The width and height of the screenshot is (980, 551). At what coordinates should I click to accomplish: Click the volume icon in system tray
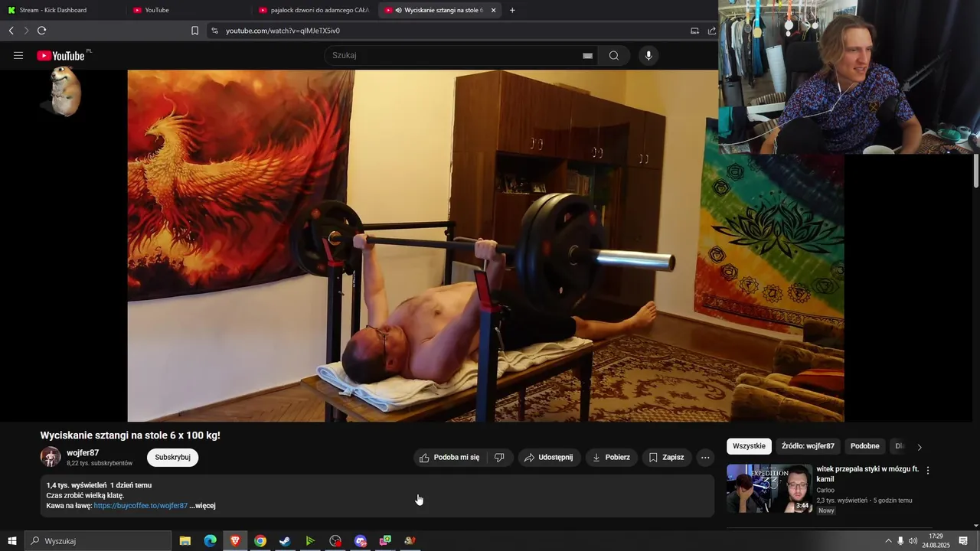pyautogui.click(x=913, y=541)
